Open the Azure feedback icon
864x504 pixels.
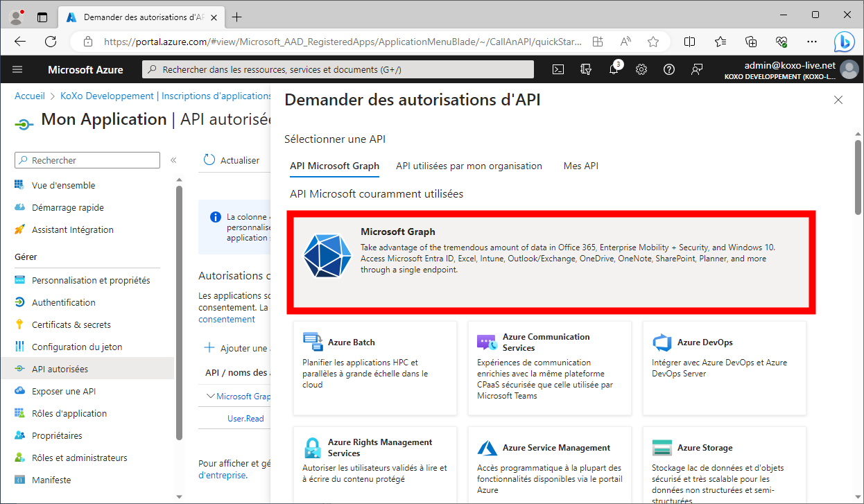pos(697,69)
